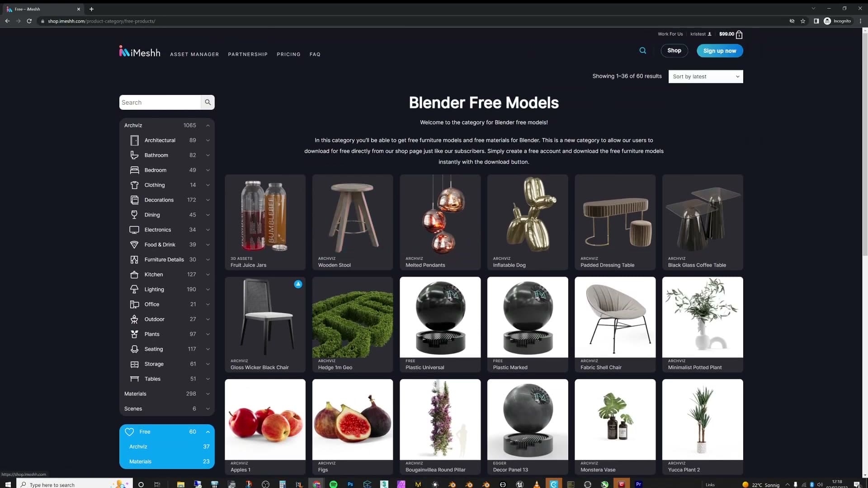Click the Office desk icon
The image size is (868, 488).
pos(134,304)
